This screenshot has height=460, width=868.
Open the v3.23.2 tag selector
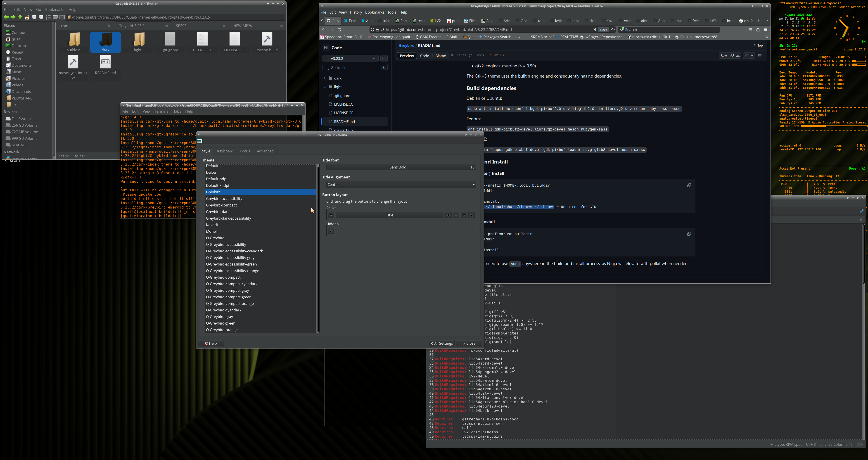tap(351, 59)
